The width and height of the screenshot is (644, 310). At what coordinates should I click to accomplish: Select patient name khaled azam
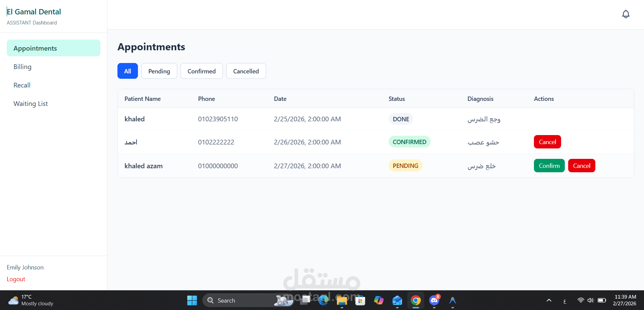[144, 166]
